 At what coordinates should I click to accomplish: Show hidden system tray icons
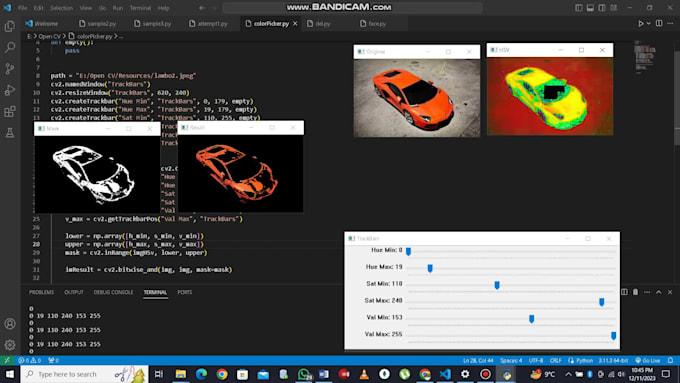click(568, 374)
